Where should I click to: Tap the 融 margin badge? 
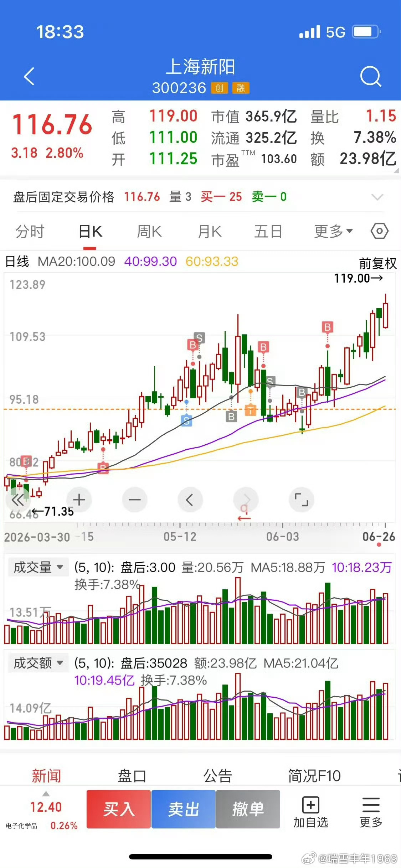tap(241, 88)
